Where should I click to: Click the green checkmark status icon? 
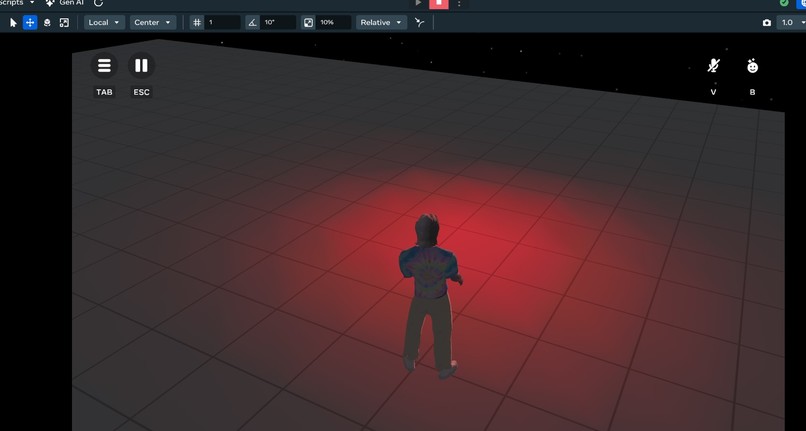(784, 3)
